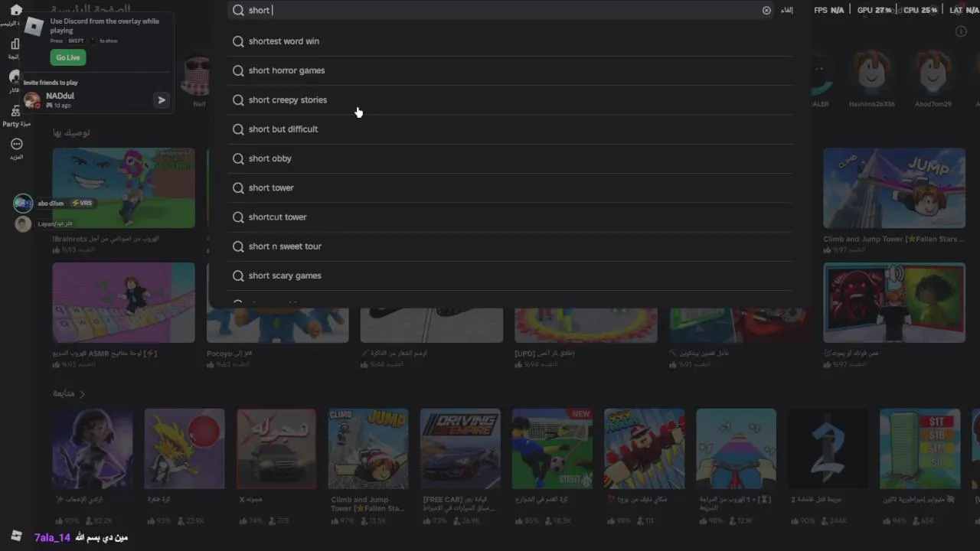Click the magnifier icon in the search bar
980x551 pixels.
238,11
